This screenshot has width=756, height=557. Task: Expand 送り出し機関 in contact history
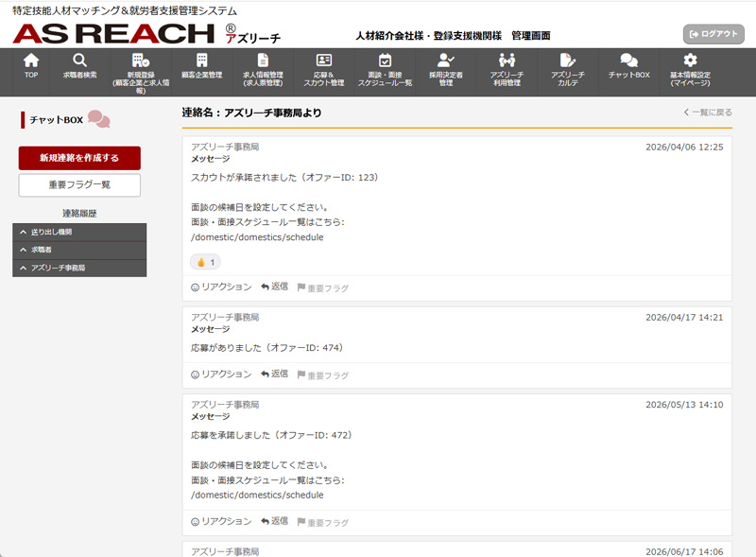coord(79,233)
